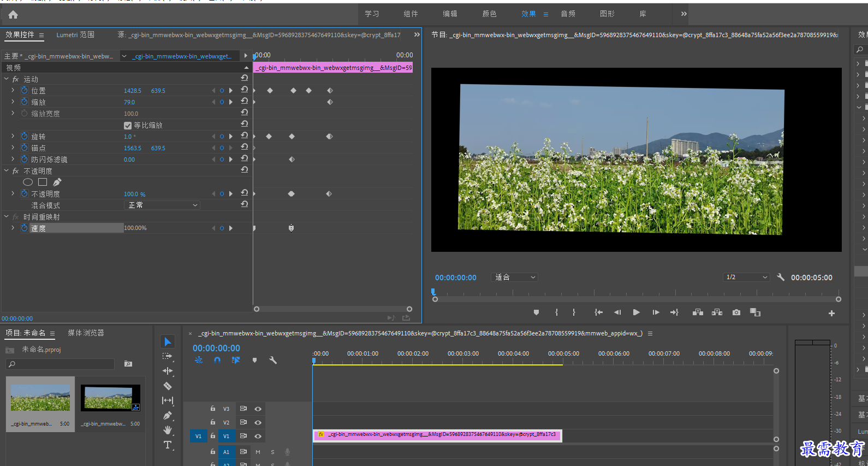Screen dimensions: 868x466
Task: Reset the Position parameter
Action: point(245,89)
